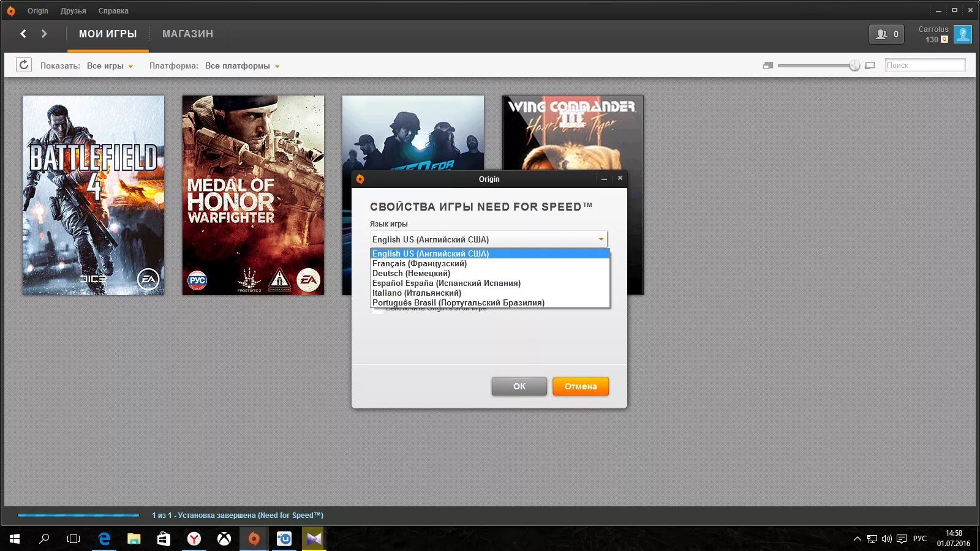Viewport: 980px width, 551px height.
Task: Click the network tray icon
Action: point(872,539)
